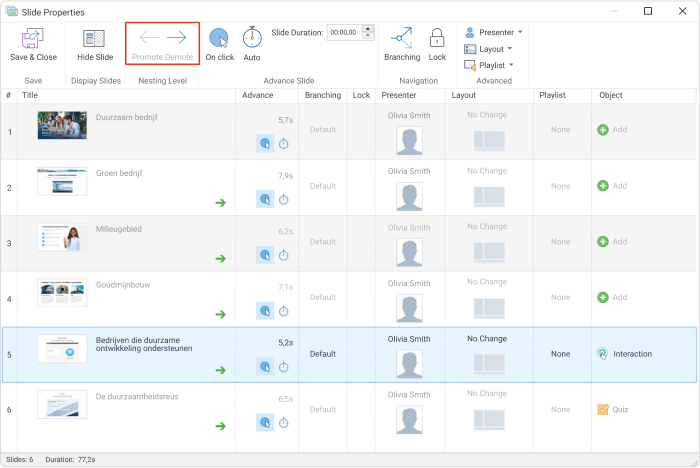Screen dimensions: 700x468
Task: Select the On click advance option
Action: (x=220, y=44)
